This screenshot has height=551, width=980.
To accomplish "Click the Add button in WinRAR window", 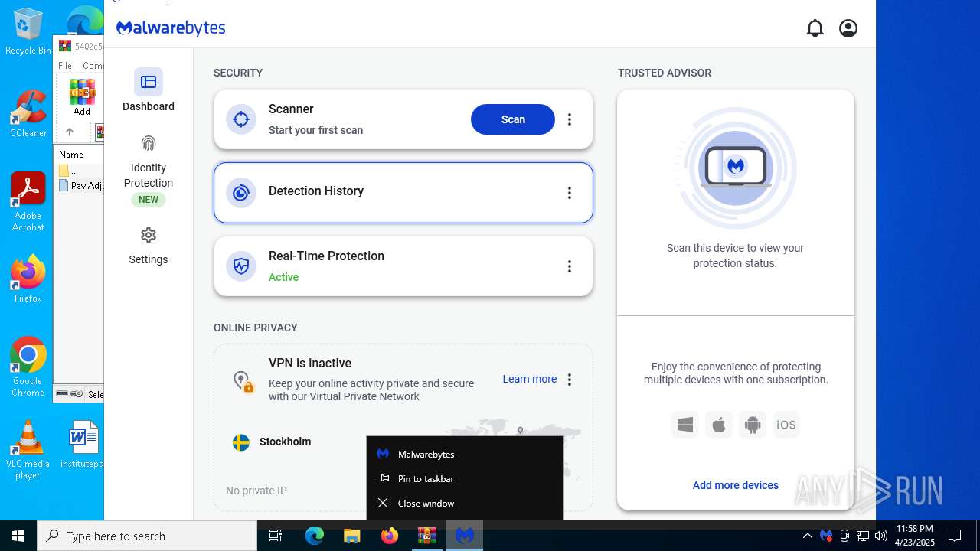I will [82, 97].
